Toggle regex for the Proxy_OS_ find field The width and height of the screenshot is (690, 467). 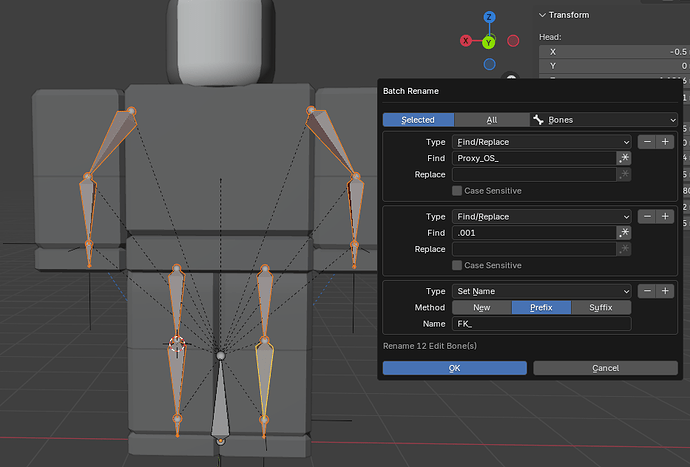pos(624,158)
